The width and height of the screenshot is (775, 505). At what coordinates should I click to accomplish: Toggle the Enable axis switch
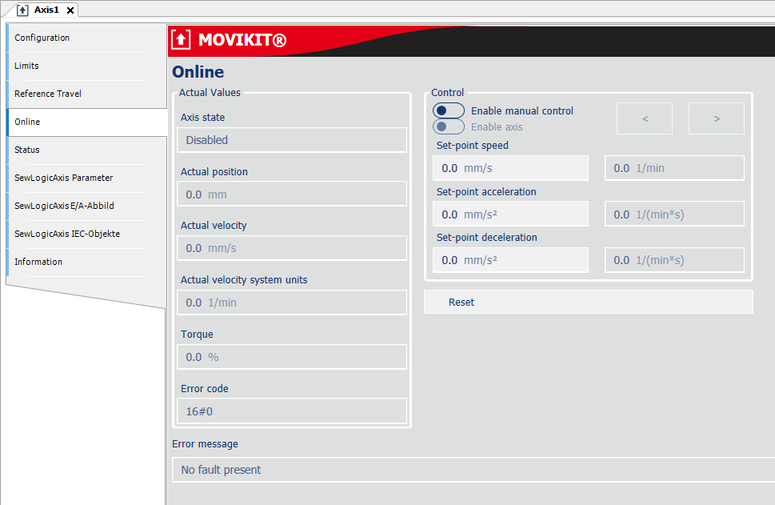(x=449, y=127)
